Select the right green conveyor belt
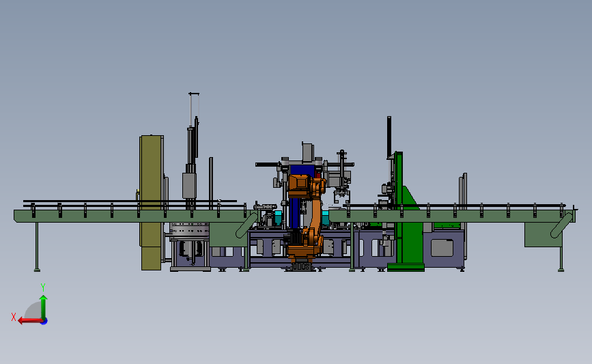Image resolution: width=592 pixels, height=364 pixels. pos(452,216)
